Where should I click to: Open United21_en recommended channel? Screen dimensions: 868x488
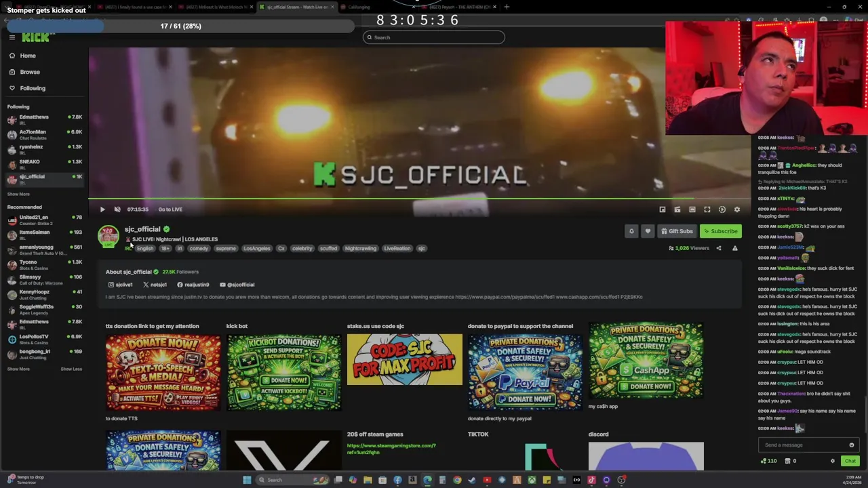[x=44, y=220]
